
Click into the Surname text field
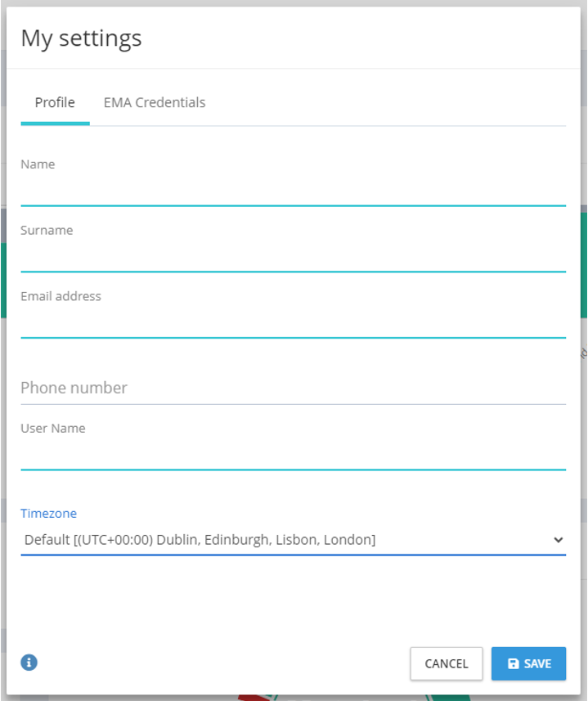click(x=293, y=258)
